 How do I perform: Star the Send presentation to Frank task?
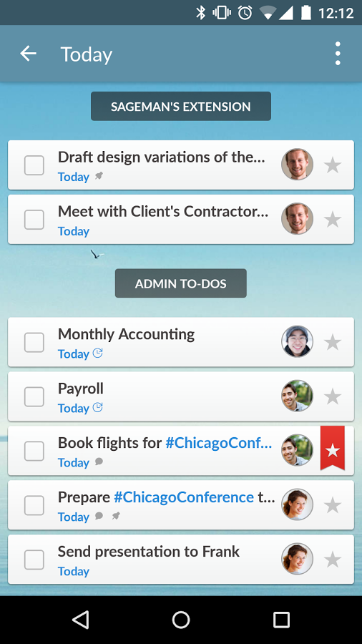click(x=333, y=560)
